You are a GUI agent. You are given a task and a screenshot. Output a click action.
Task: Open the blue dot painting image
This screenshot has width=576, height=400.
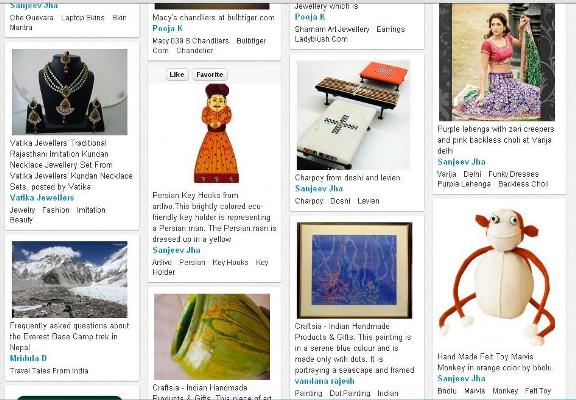354,270
